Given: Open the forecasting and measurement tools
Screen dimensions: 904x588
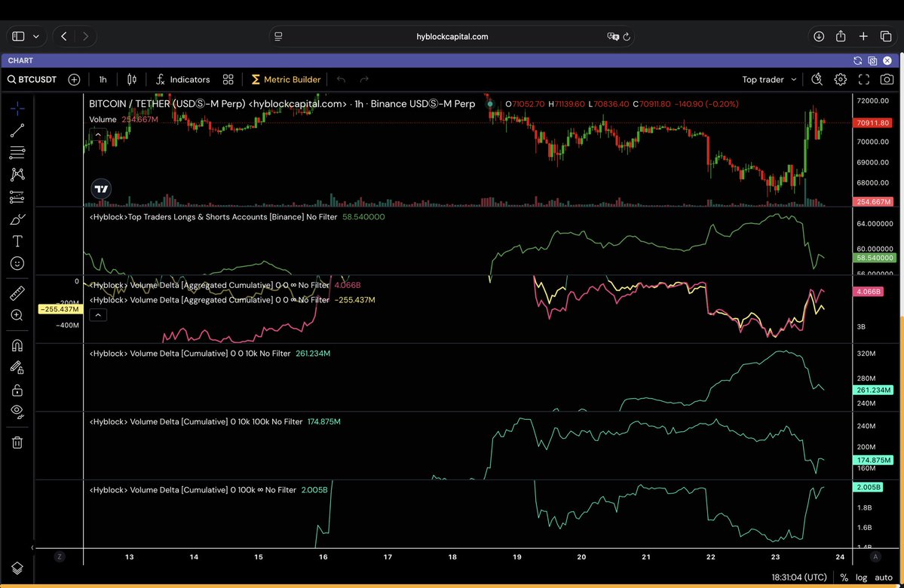Looking at the screenshot, I should 17,198.
